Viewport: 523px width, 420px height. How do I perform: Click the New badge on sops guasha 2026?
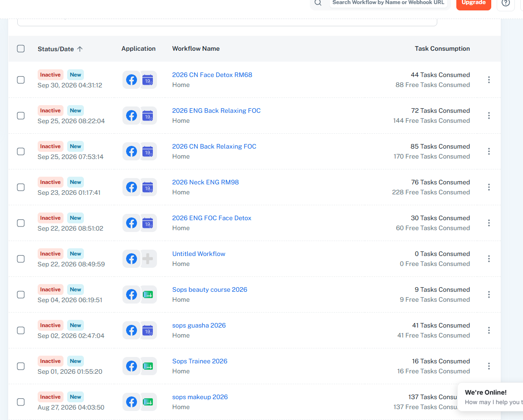click(75, 325)
